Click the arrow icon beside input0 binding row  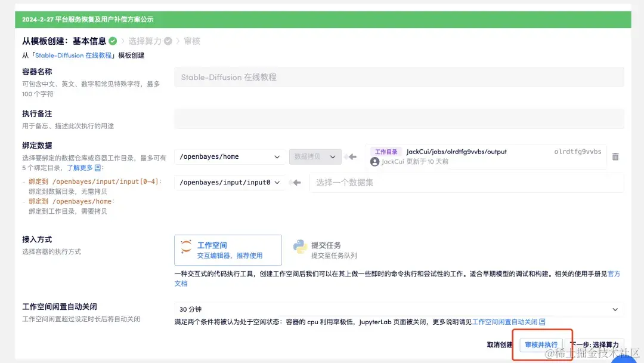(296, 183)
